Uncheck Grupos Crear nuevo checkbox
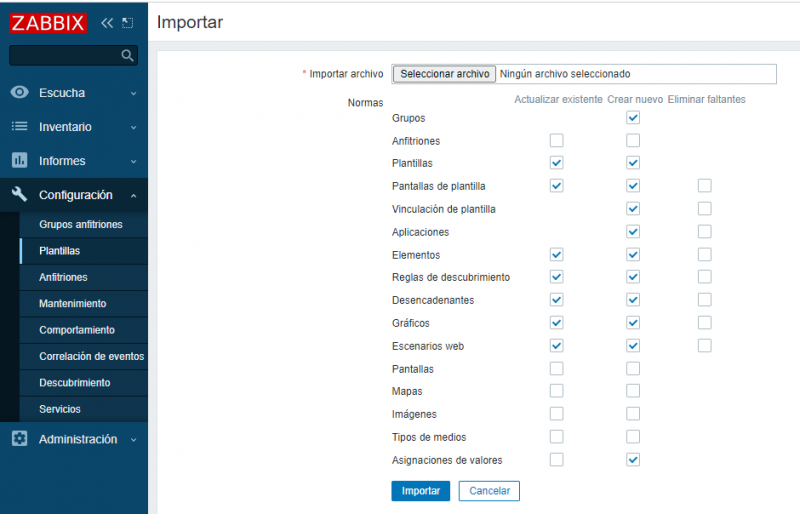 click(633, 117)
